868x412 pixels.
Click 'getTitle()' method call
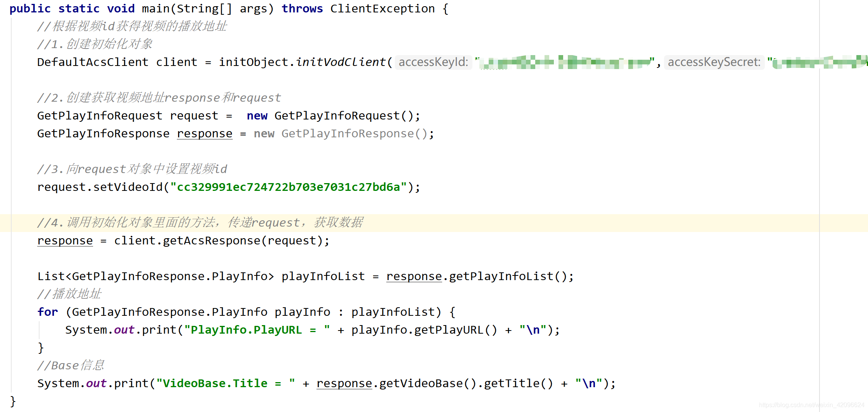519,383
